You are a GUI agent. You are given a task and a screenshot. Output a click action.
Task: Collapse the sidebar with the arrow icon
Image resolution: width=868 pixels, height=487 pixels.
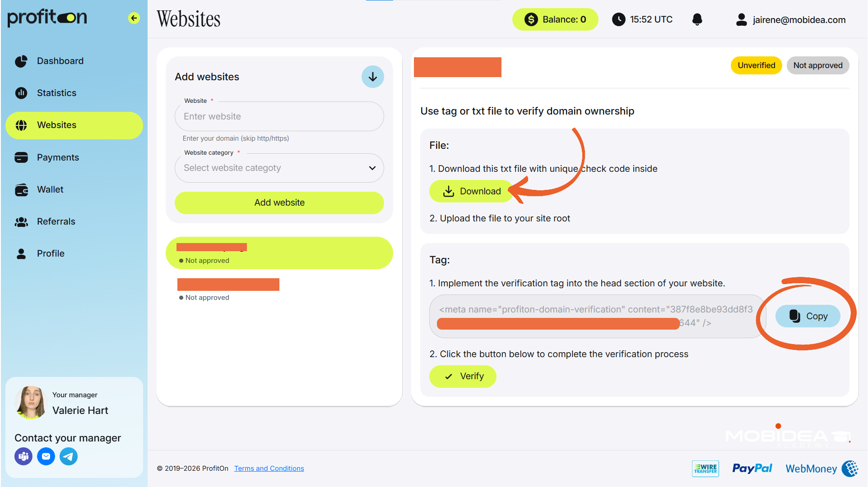point(134,18)
